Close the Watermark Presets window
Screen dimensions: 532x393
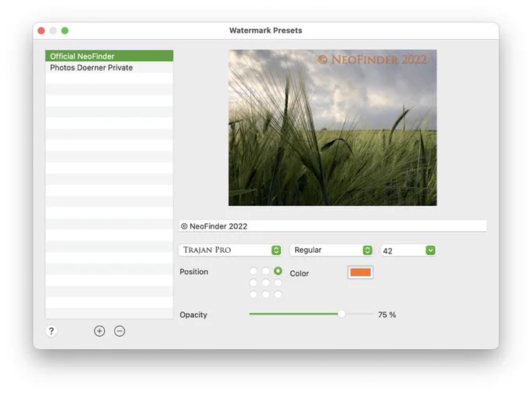pos(41,31)
